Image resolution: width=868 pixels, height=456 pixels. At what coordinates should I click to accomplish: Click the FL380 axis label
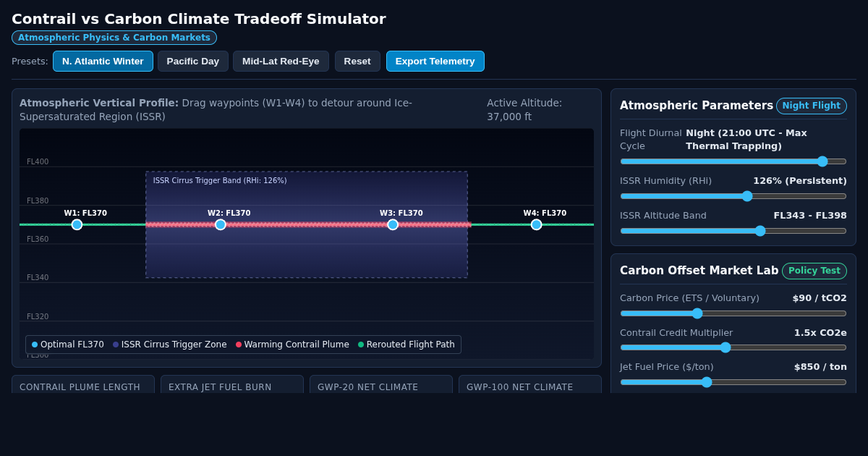pyautogui.click(x=38, y=200)
